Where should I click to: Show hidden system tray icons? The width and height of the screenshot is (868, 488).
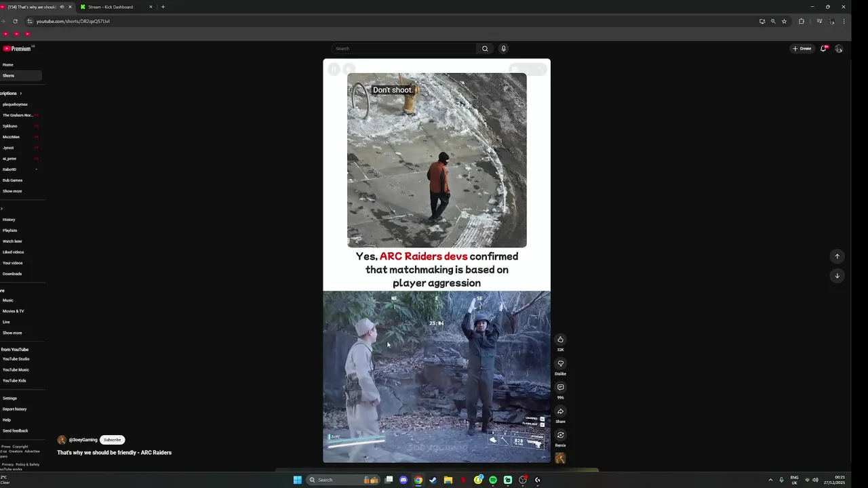tap(770, 480)
